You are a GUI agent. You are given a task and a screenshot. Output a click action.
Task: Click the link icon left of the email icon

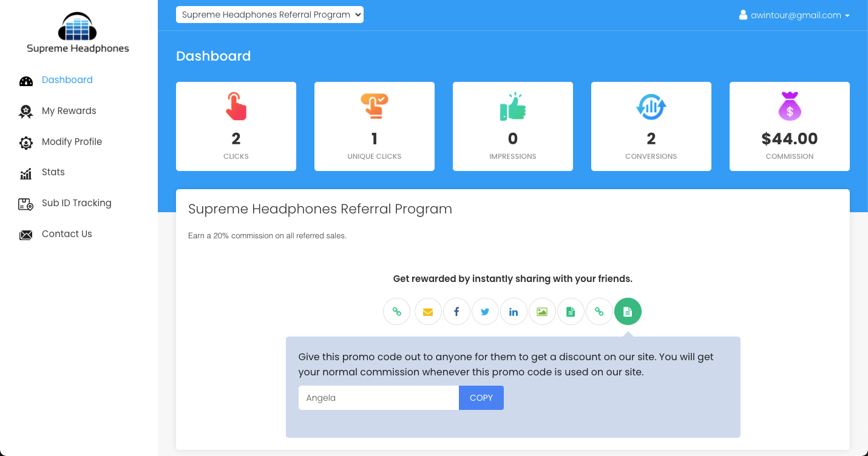coord(396,312)
